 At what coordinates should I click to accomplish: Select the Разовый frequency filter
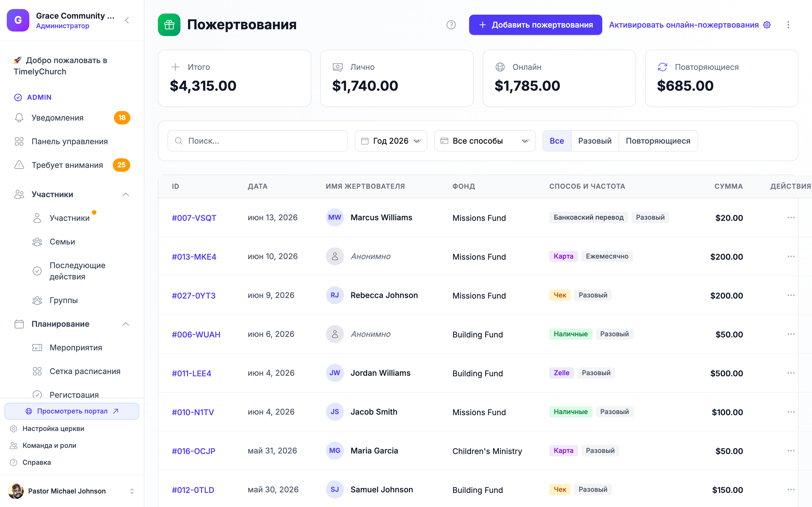point(595,141)
